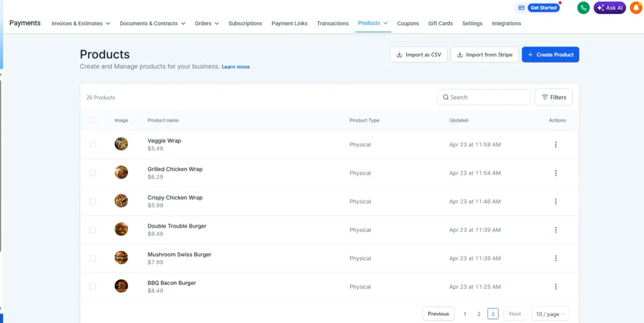Open actions menu for BBQ Bacon Burger
Screen dimensions: 644x323
coord(555,287)
